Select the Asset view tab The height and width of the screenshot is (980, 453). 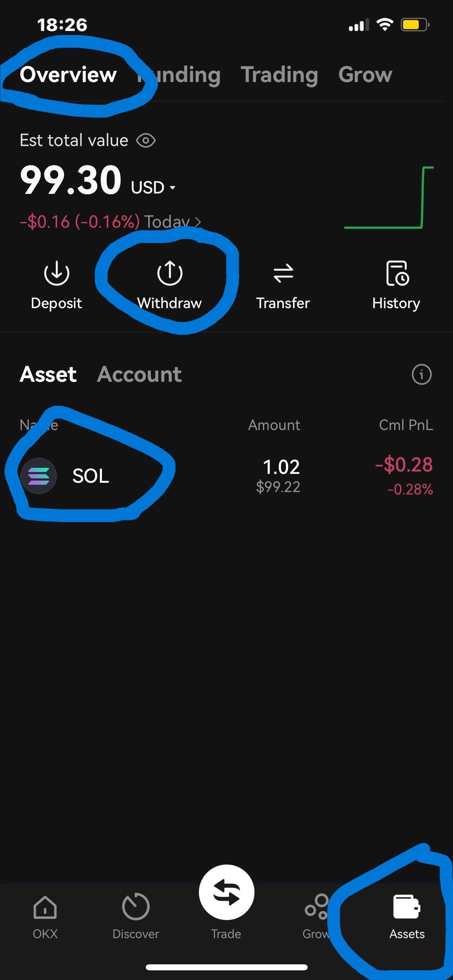48,375
